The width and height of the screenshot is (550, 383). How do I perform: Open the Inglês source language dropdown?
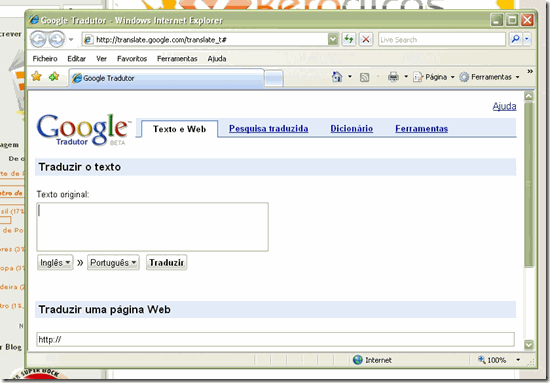pyautogui.click(x=55, y=263)
